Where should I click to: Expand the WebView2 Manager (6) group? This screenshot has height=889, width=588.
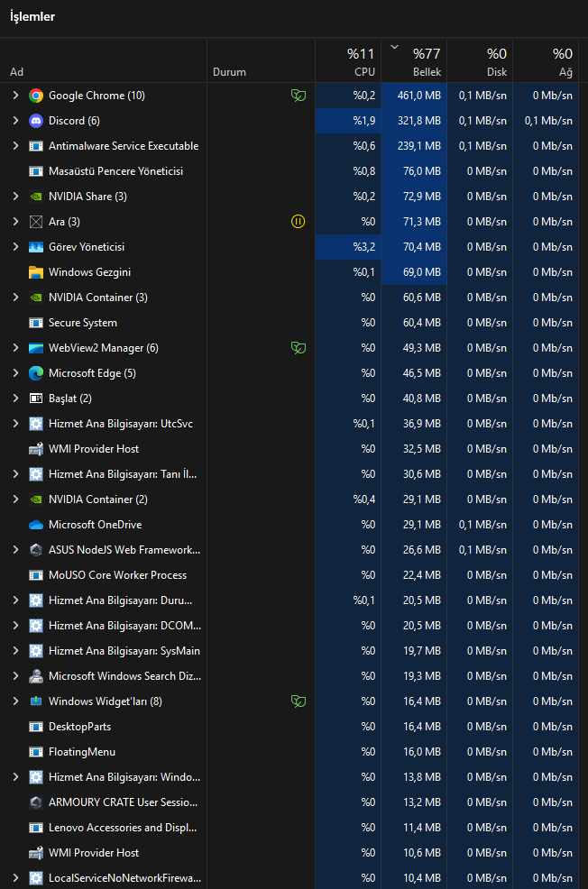point(16,348)
